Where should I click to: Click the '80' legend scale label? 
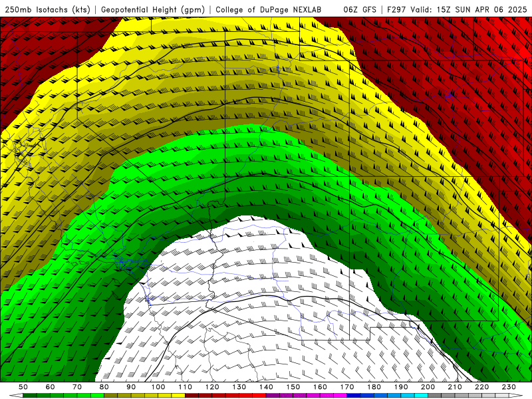(104, 387)
